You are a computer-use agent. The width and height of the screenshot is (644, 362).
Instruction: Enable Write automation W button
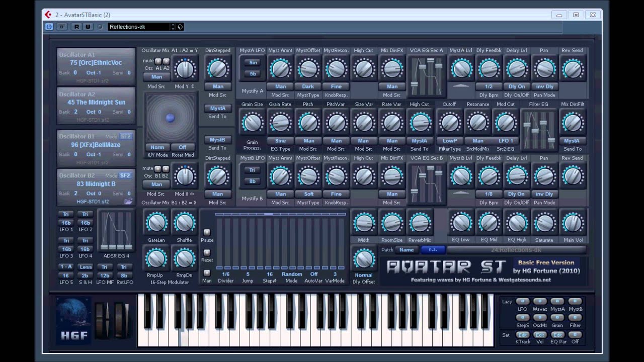tap(87, 27)
